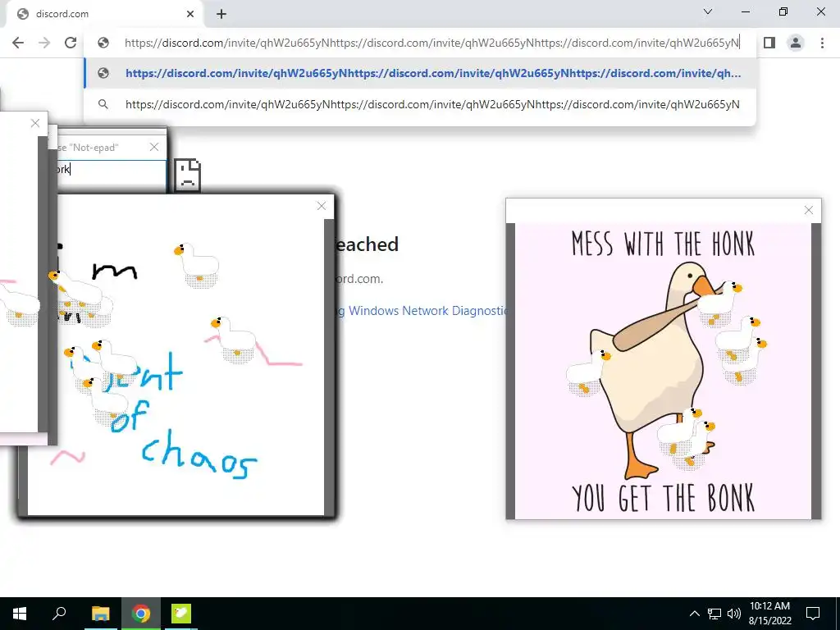840x630 pixels.
Task: Click the globe icon in the address bar
Action: coord(103,43)
